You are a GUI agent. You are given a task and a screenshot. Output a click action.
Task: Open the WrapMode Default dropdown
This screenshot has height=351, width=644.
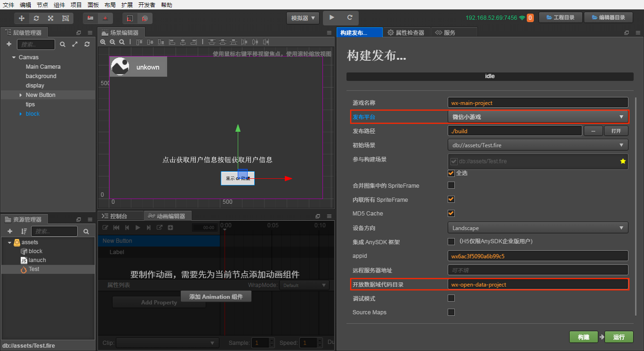304,285
